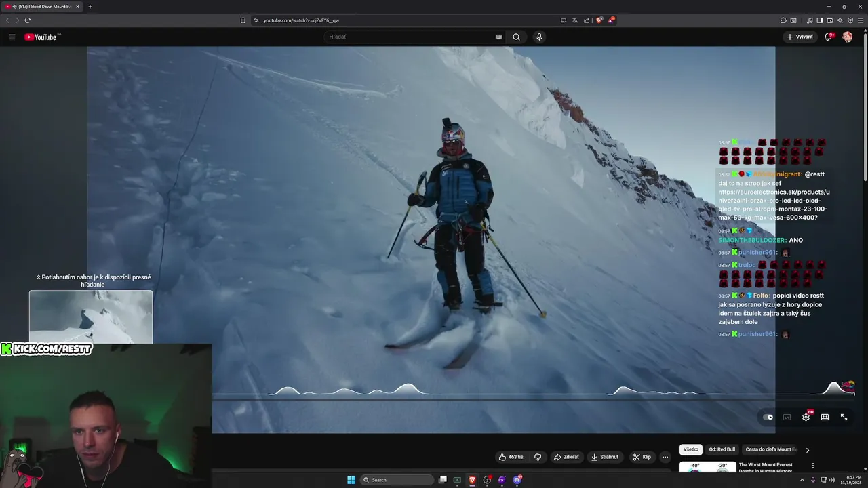Show hidden tray icons chevron

[802, 480]
